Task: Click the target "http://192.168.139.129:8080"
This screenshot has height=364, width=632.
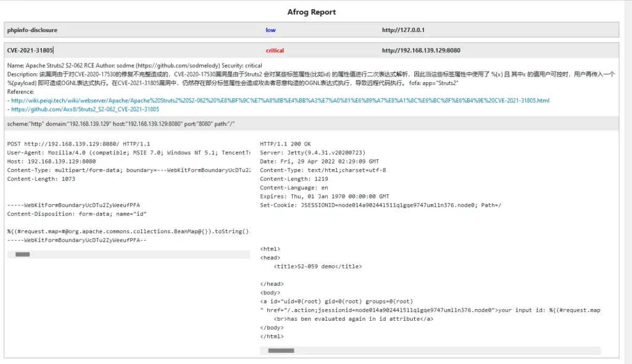Action: 421,51
